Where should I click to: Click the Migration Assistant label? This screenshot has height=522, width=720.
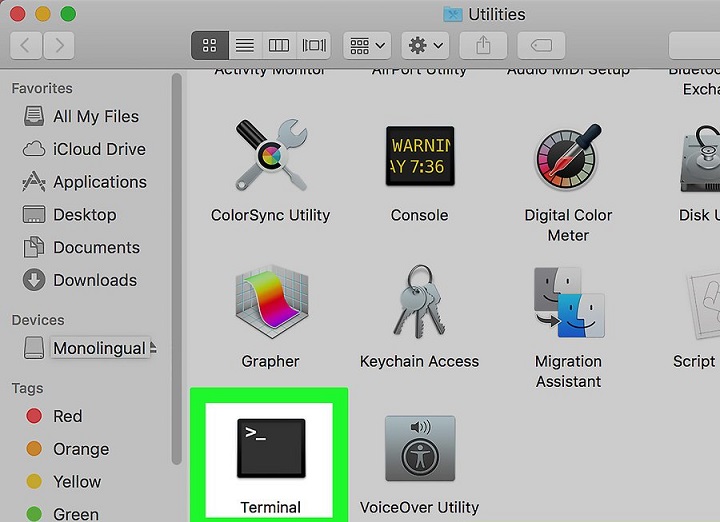click(x=568, y=371)
